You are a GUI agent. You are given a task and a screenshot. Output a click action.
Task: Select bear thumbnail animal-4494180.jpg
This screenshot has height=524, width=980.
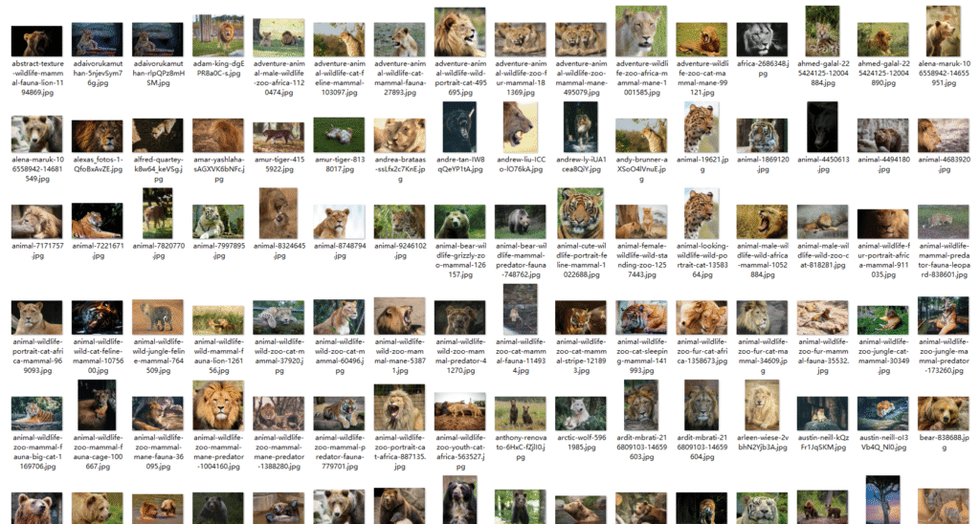(x=883, y=136)
